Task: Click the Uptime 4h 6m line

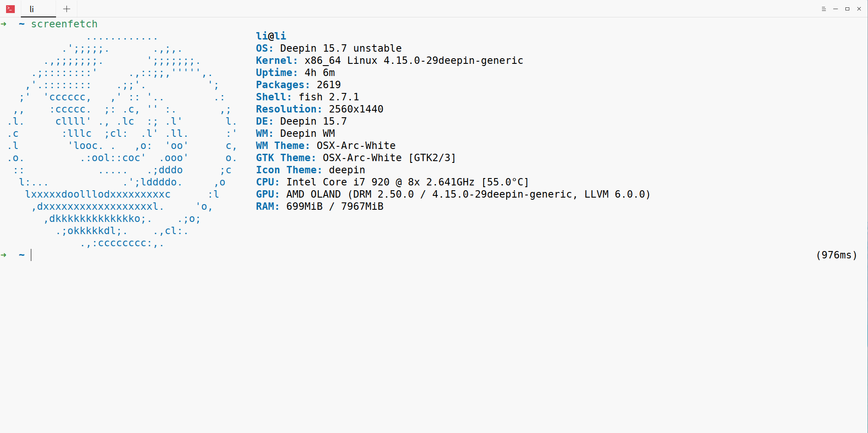Action: [x=295, y=73]
